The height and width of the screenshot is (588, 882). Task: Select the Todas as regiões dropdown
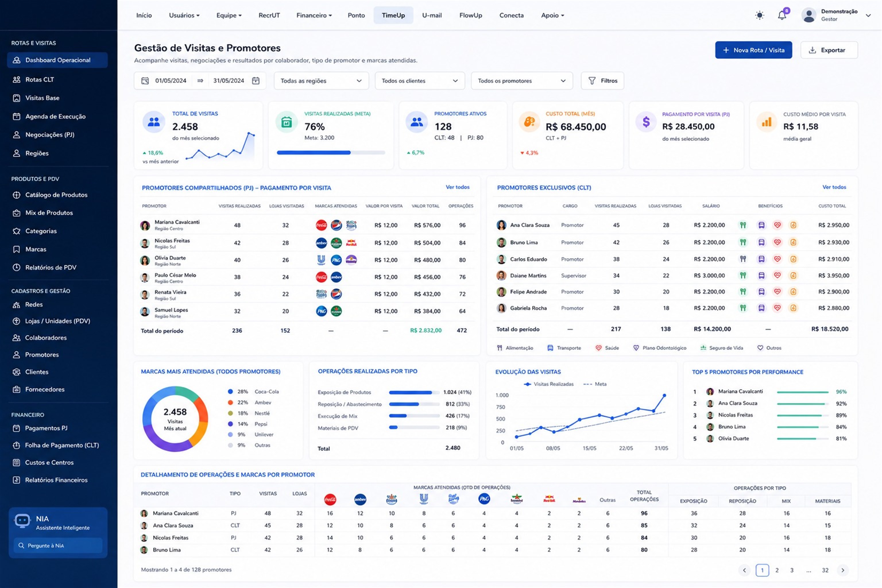[x=321, y=81]
